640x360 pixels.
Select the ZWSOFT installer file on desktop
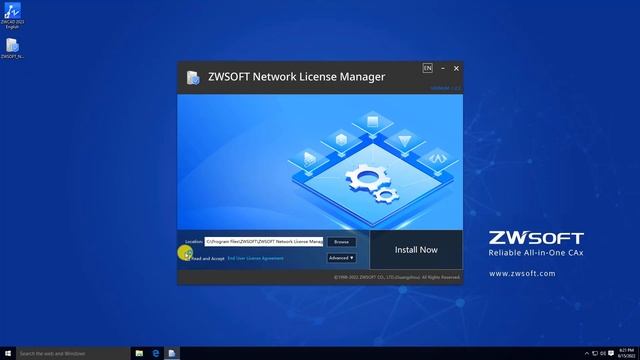click(x=12, y=48)
